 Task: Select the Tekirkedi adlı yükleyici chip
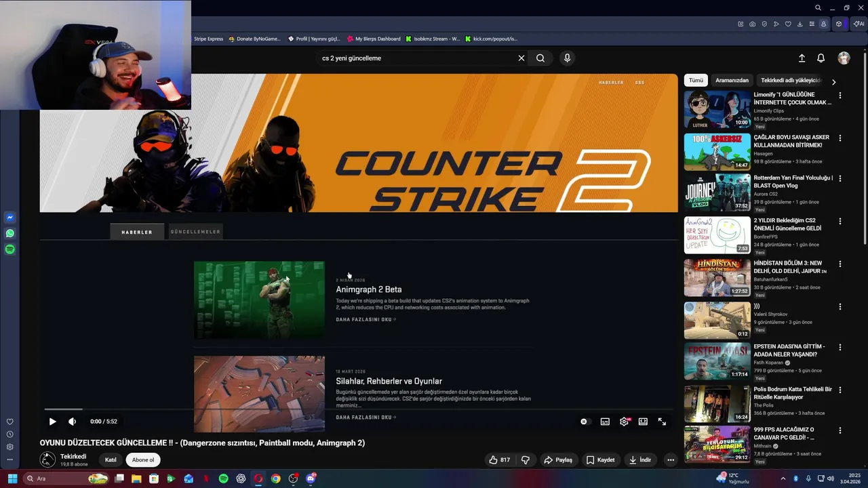coord(791,80)
